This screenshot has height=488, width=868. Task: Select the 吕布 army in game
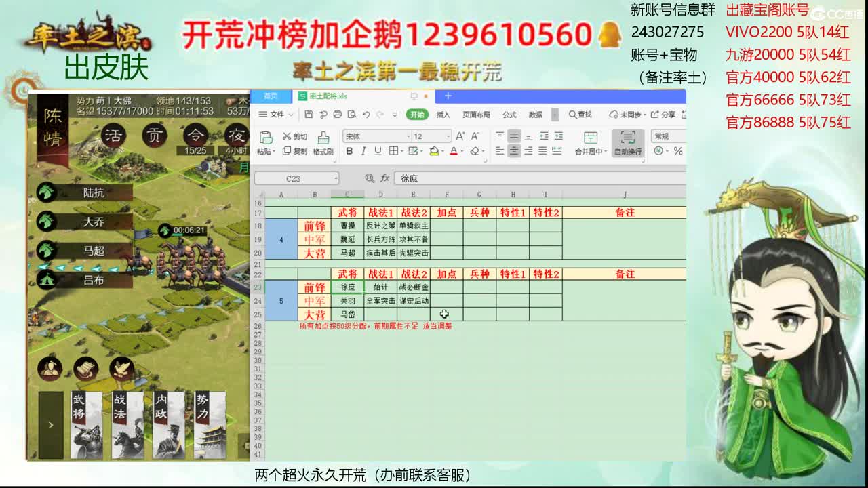pyautogui.click(x=84, y=279)
